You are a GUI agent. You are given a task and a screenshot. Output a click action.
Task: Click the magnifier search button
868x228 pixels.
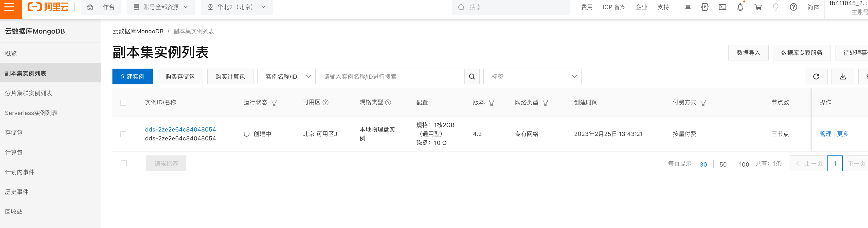point(472,76)
